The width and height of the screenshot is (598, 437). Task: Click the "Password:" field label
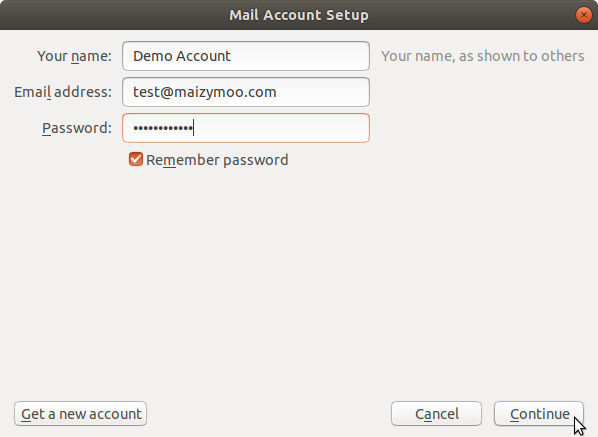click(x=77, y=128)
